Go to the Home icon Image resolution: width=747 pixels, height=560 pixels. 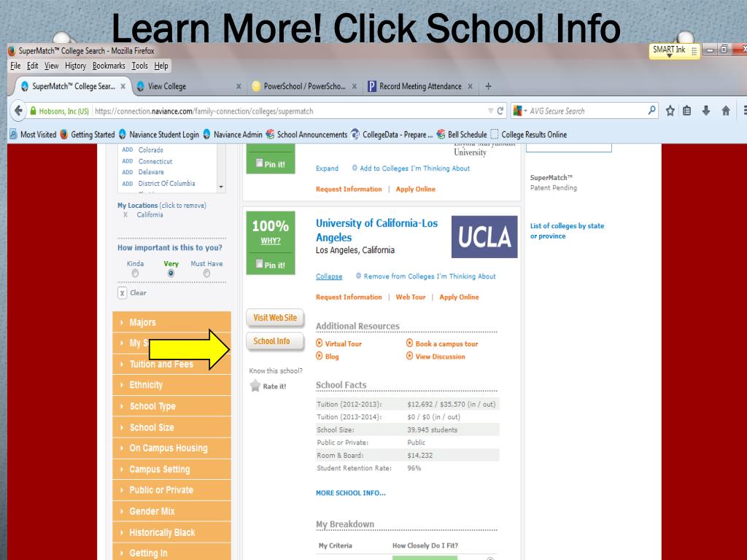tap(726, 111)
